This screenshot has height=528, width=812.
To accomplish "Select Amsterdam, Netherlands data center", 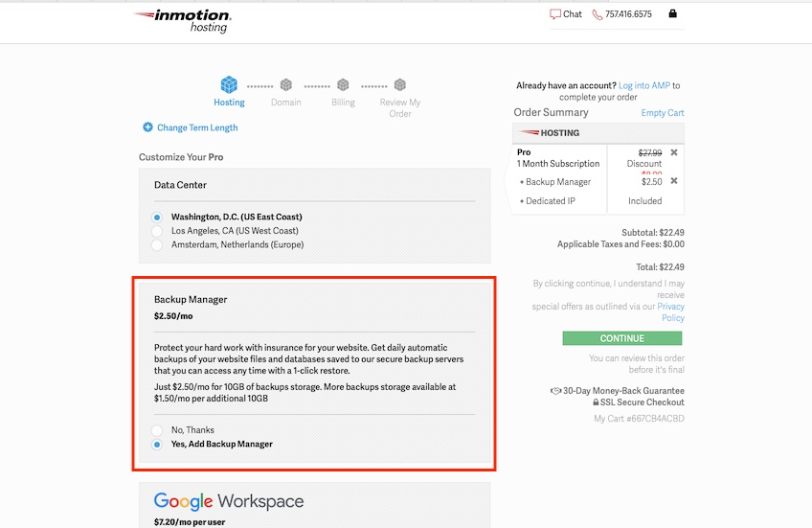I will [157, 245].
